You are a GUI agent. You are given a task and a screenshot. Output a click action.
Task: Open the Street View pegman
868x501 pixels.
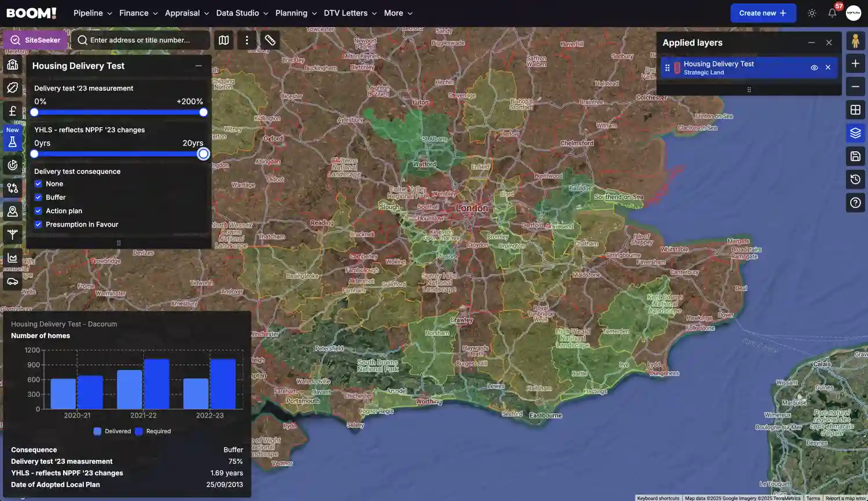click(x=855, y=41)
